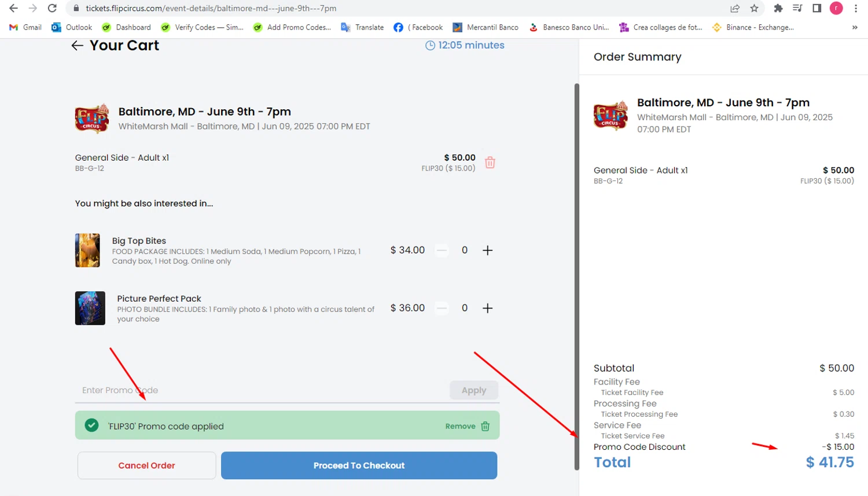Click the Subtotal $ 50.00 amount
Viewport: 868px width, 496px height.
(x=837, y=368)
